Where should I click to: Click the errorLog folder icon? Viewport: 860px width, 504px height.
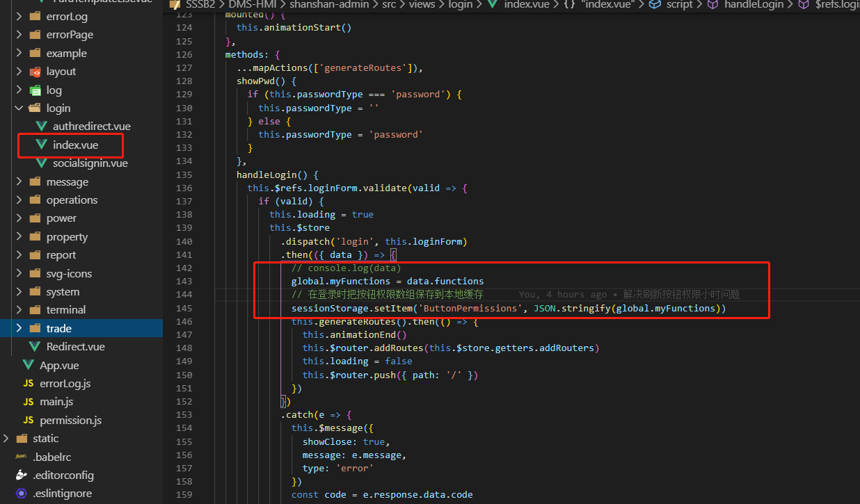[x=35, y=16]
